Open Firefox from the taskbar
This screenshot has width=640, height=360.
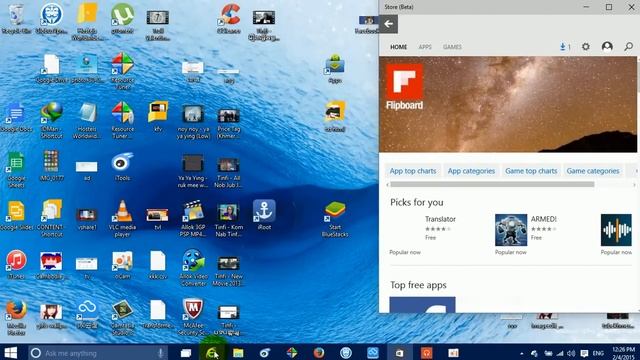coord(319,353)
